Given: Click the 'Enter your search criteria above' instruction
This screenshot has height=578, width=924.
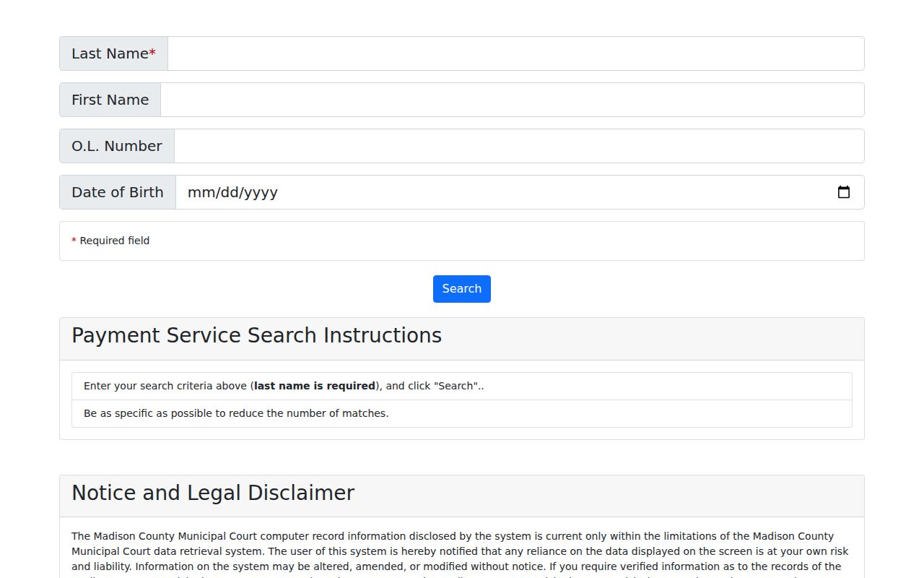Looking at the screenshot, I should [x=462, y=387].
